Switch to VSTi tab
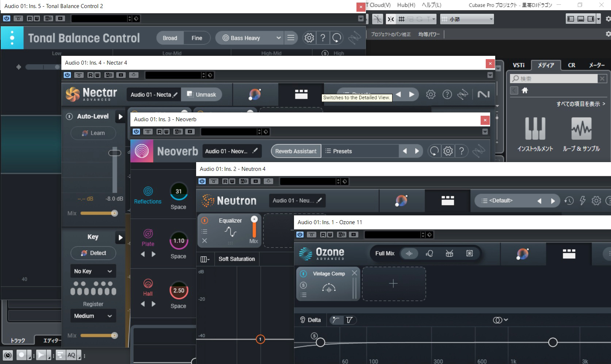The image size is (611, 364). (518, 65)
